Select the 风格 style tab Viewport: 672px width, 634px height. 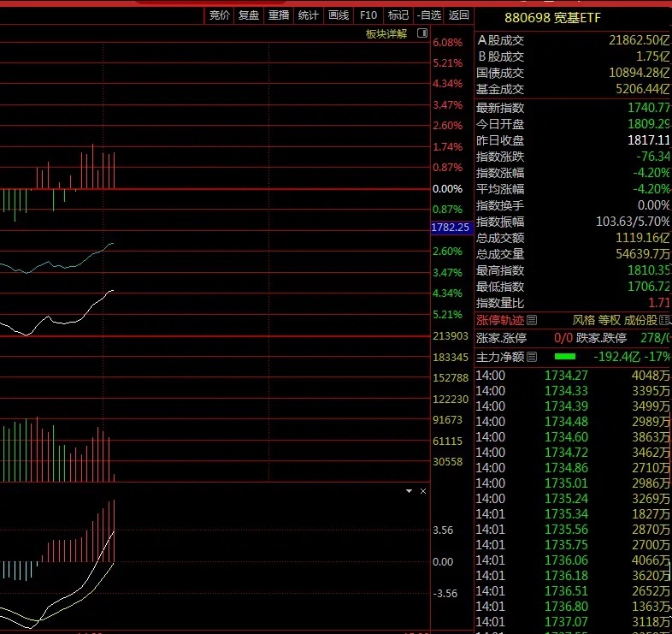583,320
